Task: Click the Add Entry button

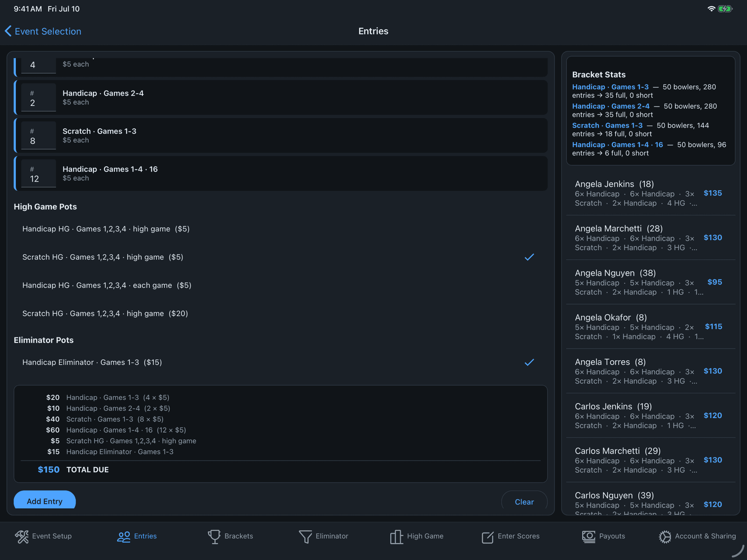Action: [x=45, y=501]
